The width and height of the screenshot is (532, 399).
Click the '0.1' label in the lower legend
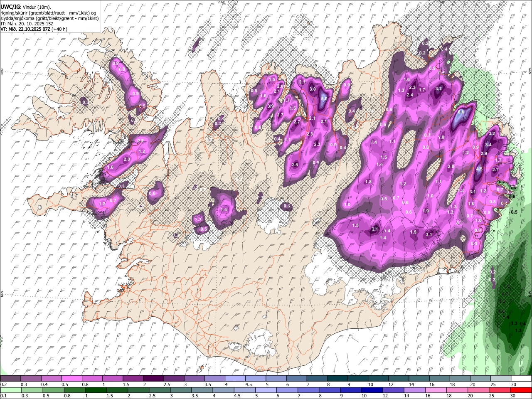tap(3, 396)
